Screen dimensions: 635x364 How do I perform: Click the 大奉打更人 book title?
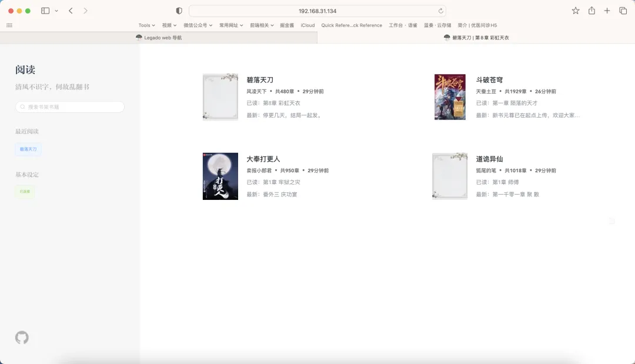tap(263, 159)
